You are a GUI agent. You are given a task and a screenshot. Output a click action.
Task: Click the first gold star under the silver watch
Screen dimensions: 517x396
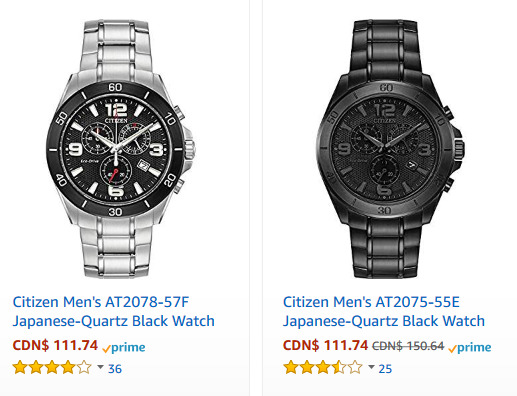20,368
